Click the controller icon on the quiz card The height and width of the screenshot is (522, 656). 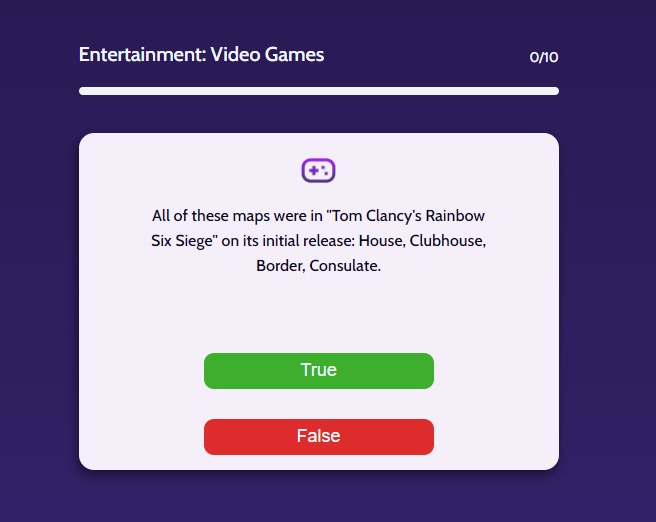pos(318,170)
